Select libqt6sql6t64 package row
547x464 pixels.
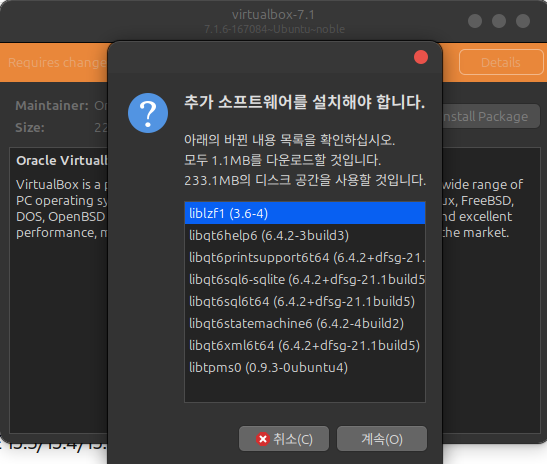tap(305, 301)
